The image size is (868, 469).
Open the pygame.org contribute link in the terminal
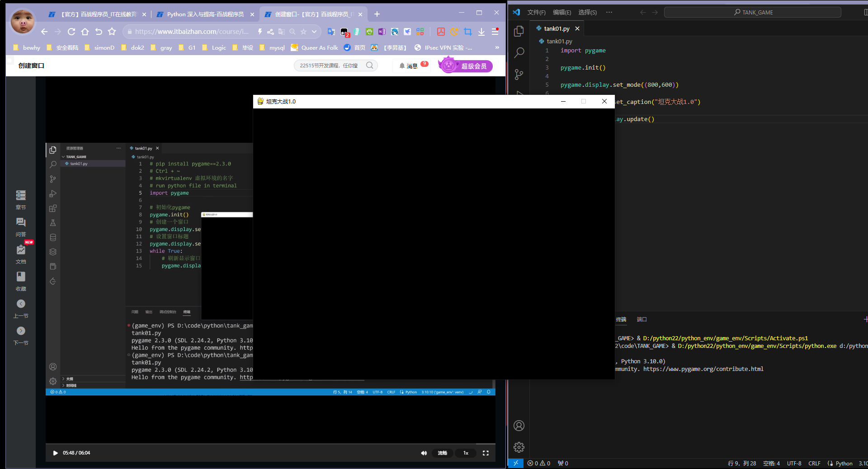703,369
